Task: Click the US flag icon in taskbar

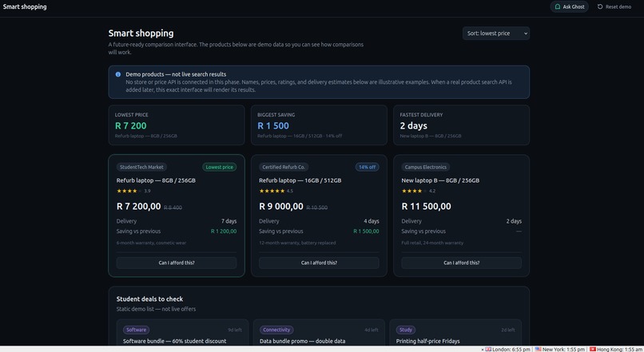Action: click(x=538, y=349)
